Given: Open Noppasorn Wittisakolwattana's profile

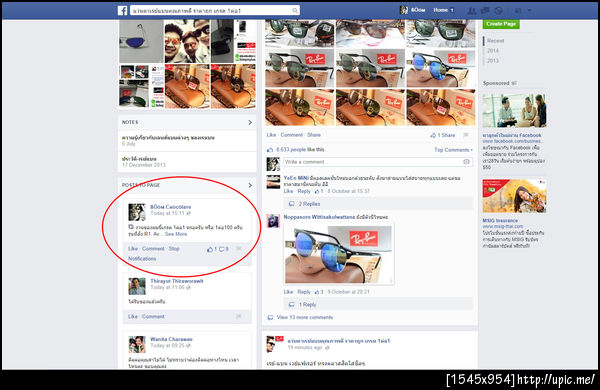Looking at the screenshot, I should coord(319,217).
